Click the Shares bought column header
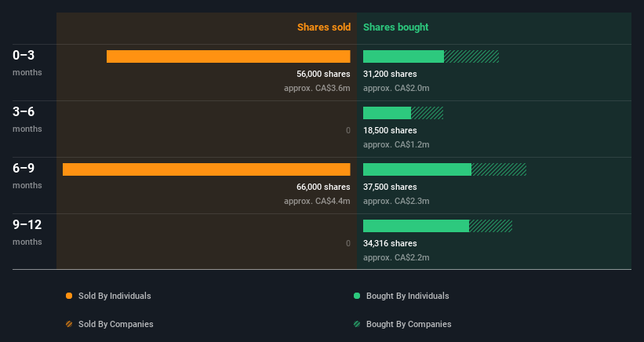The width and height of the screenshot is (644, 342). tap(395, 27)
